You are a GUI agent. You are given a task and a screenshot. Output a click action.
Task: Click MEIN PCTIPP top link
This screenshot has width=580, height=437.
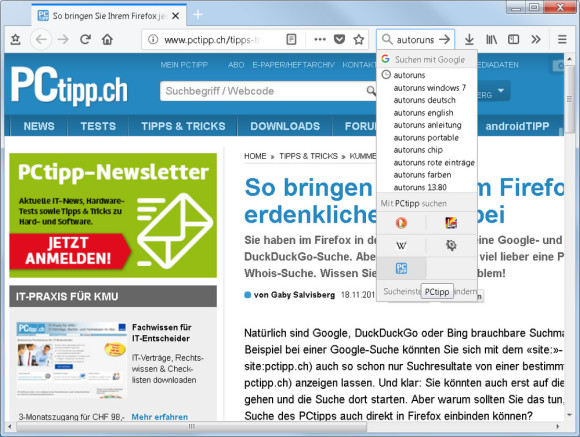[x=184, y=65]
